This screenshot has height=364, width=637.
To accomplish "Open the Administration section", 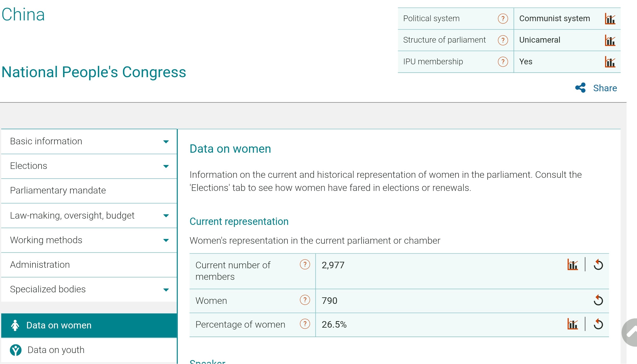I will pyautogui.click(x=40, y=265).
